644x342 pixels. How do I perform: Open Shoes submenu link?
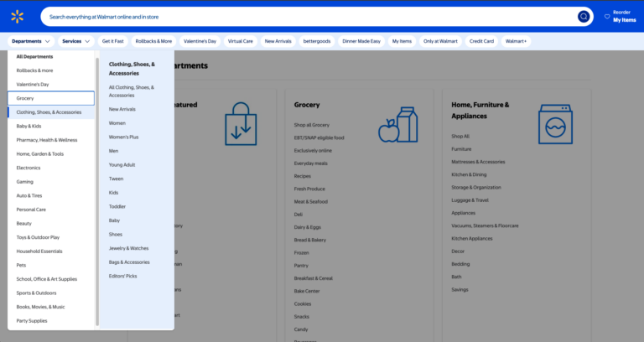click(116, 235)
